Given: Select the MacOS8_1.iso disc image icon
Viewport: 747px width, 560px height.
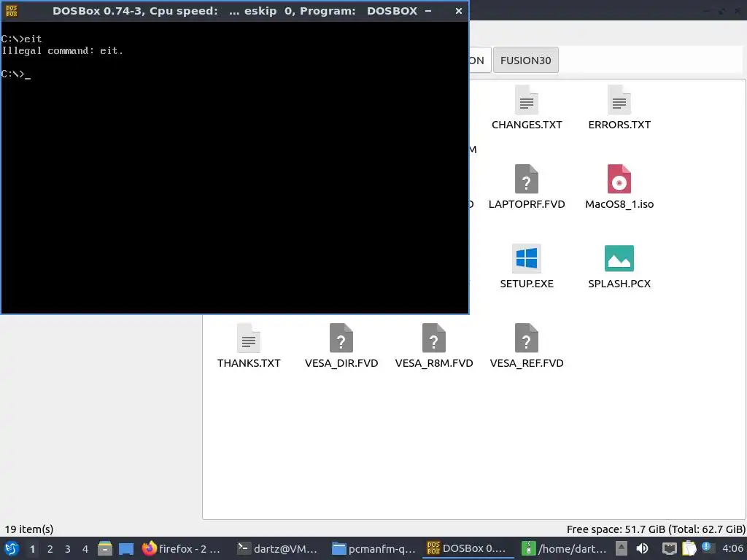Looking at the screenshot, I should pos(619,179).
